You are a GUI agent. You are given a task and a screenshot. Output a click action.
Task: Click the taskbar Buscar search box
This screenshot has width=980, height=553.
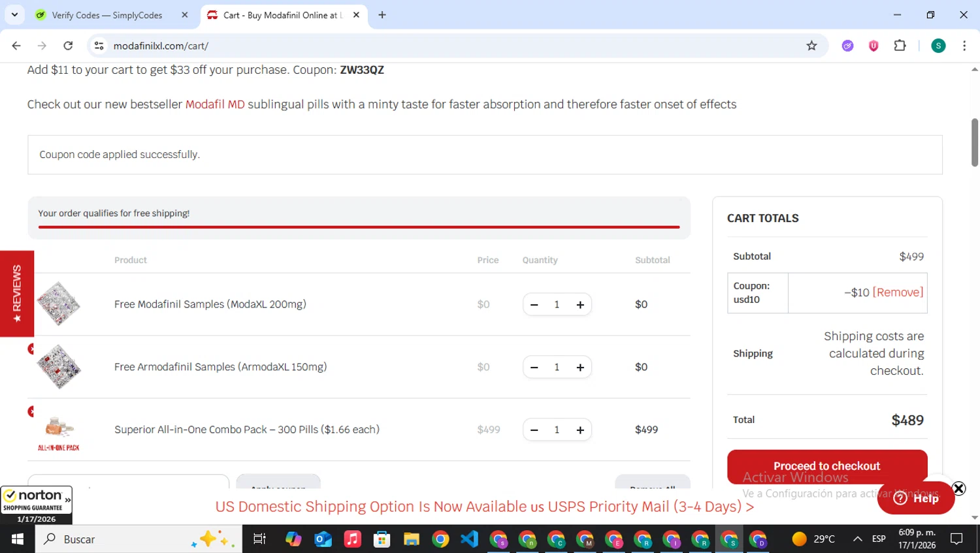139,539
